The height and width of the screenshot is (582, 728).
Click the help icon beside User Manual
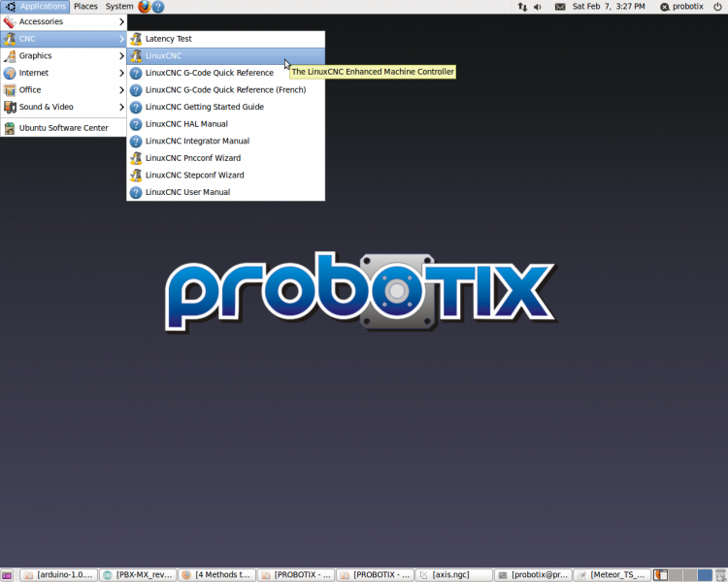pyautogui.click(x=136, y=193)
